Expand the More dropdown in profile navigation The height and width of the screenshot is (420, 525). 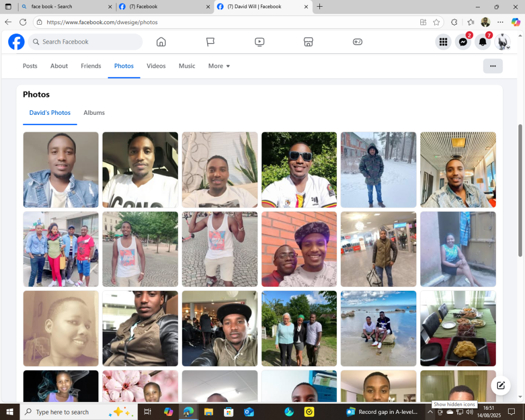(x=219, y=66)
